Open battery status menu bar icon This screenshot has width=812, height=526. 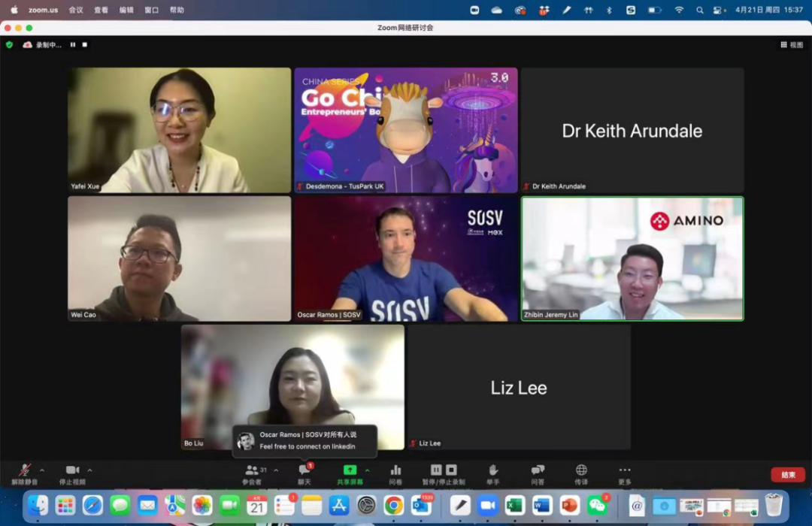(x=655, y=10)
